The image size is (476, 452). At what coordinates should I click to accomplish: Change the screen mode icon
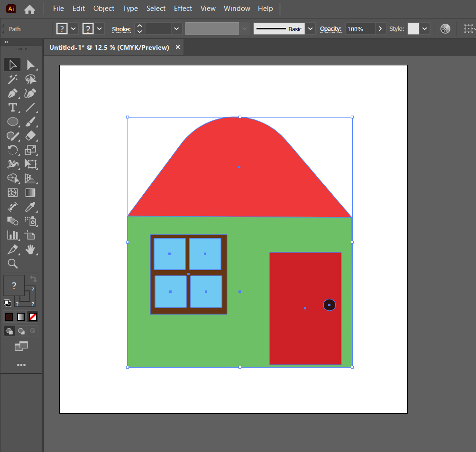[x=21, y=346]
